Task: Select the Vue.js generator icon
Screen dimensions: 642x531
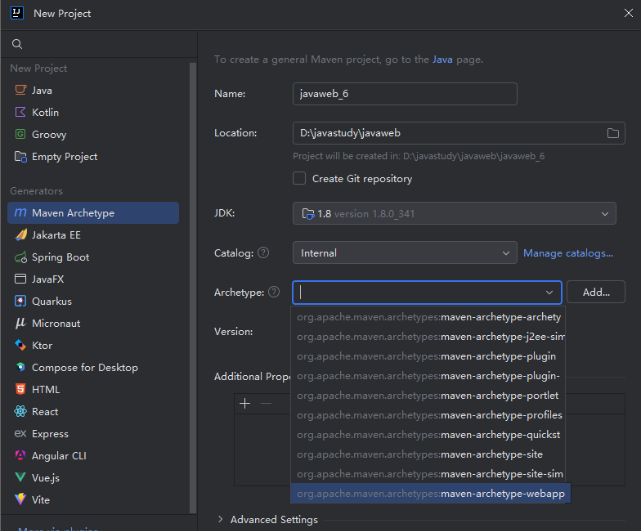Action: [21, 477]
